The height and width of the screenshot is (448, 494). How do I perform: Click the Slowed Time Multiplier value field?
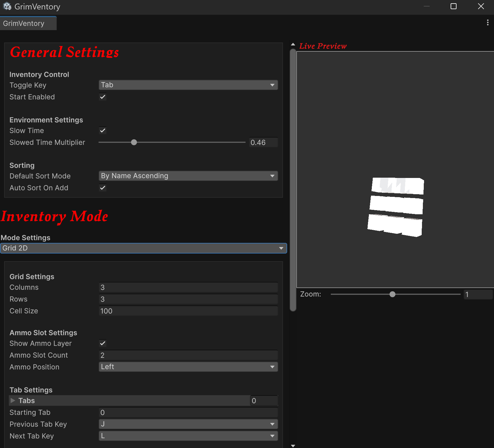[263, 142]
